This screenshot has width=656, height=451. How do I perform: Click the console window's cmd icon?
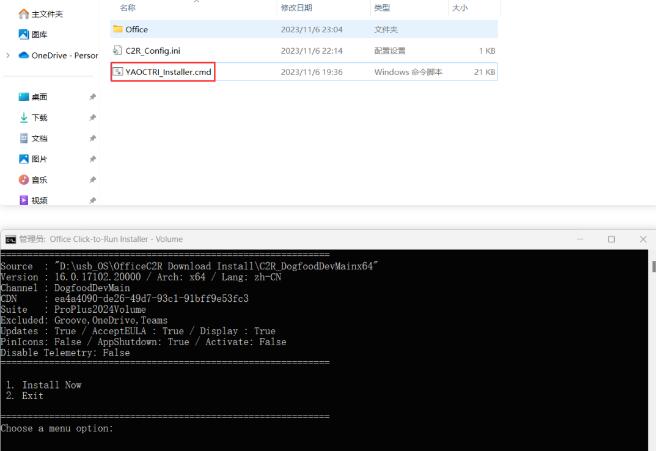click(10, 239)
